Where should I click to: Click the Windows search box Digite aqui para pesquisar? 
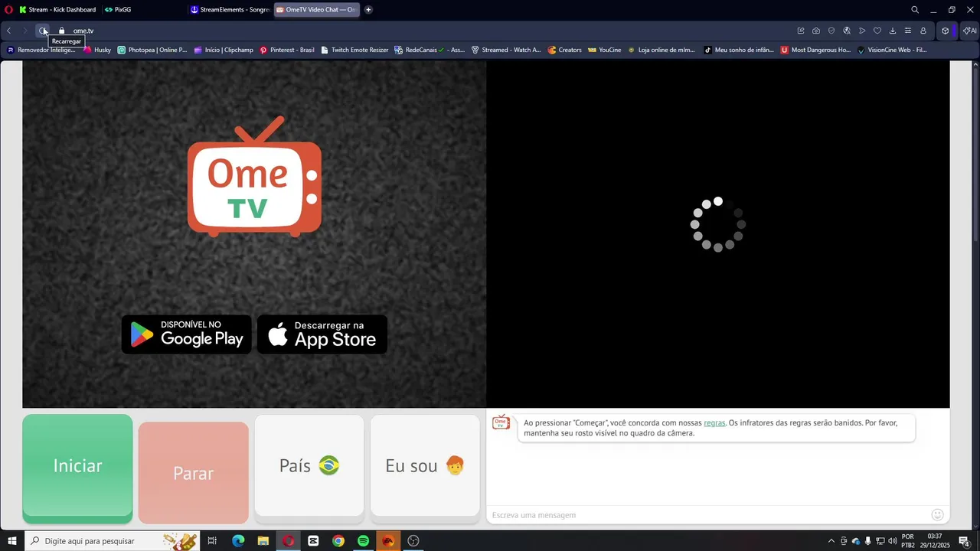pos(112,541)
